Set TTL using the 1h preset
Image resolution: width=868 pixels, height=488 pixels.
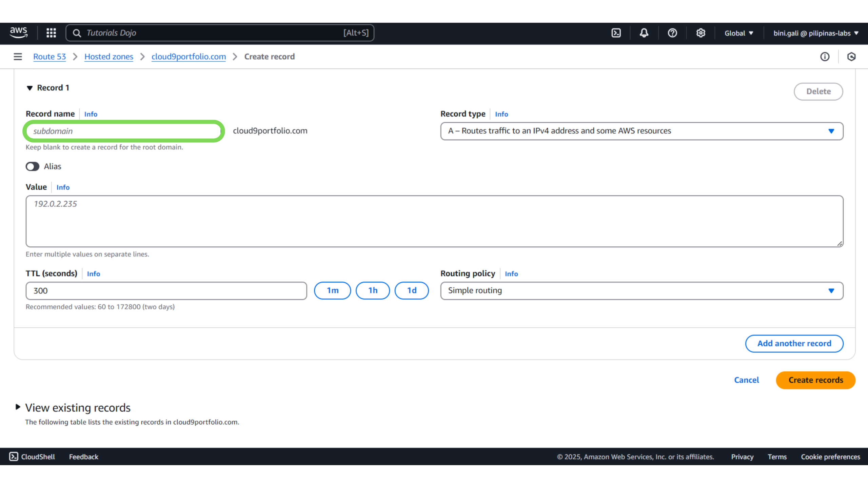point(373,290)
